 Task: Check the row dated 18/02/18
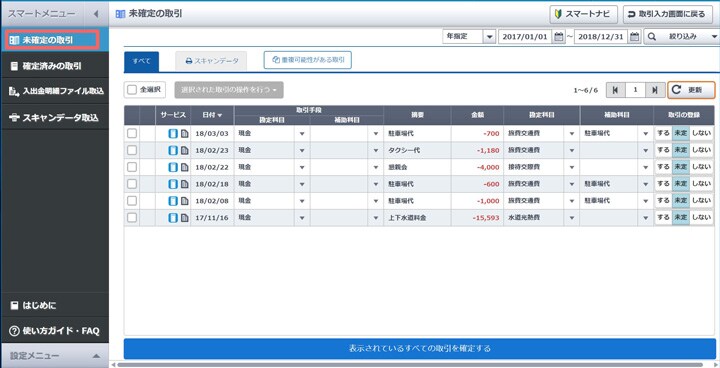click(132, 184)
